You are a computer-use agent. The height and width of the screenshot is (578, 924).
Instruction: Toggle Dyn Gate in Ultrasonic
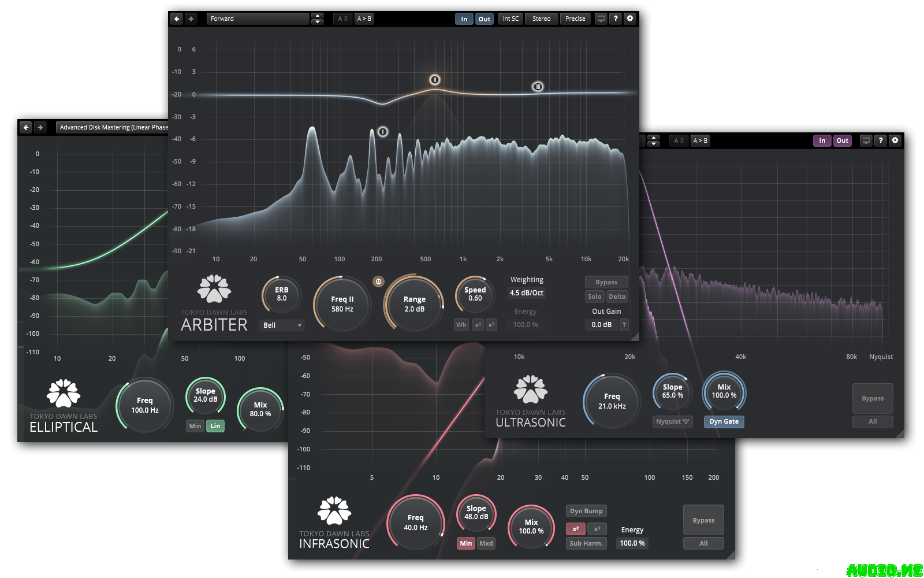coord(724,421)
